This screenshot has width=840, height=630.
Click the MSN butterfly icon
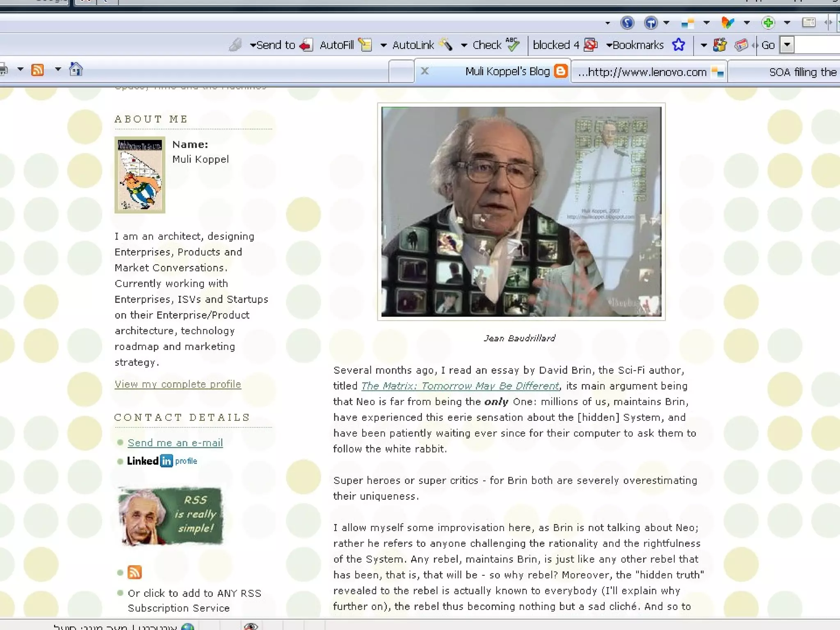pos(728,23)
